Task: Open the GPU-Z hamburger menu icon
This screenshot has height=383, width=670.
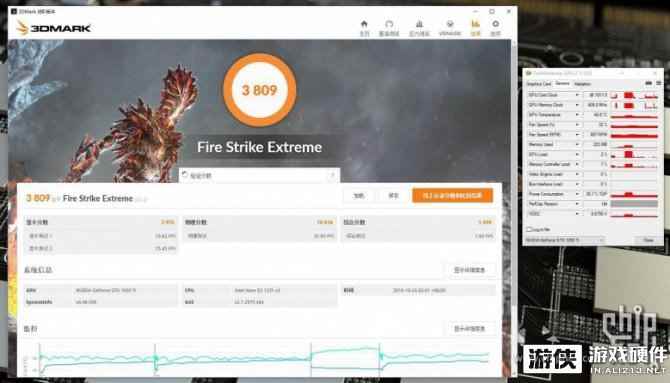Action: coord(658,83)
